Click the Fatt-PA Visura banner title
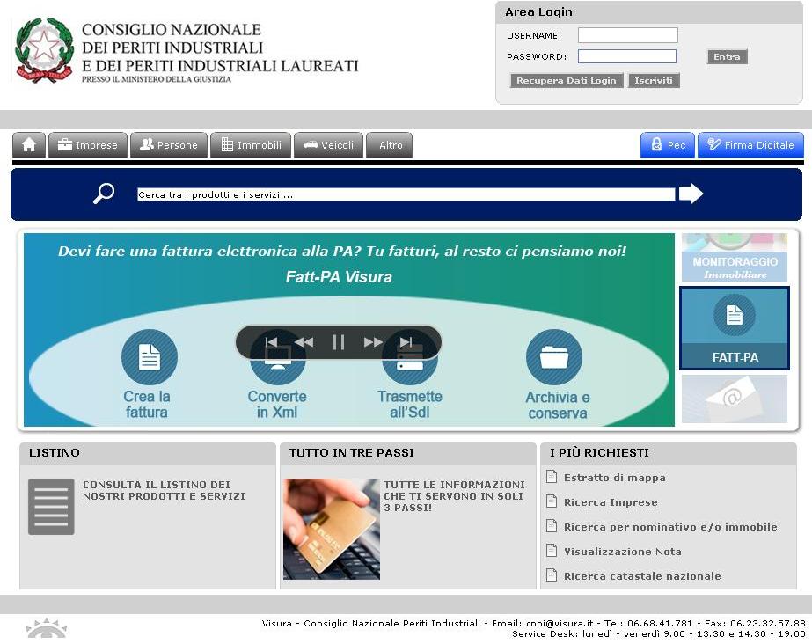812x644 pixels. 339,277
